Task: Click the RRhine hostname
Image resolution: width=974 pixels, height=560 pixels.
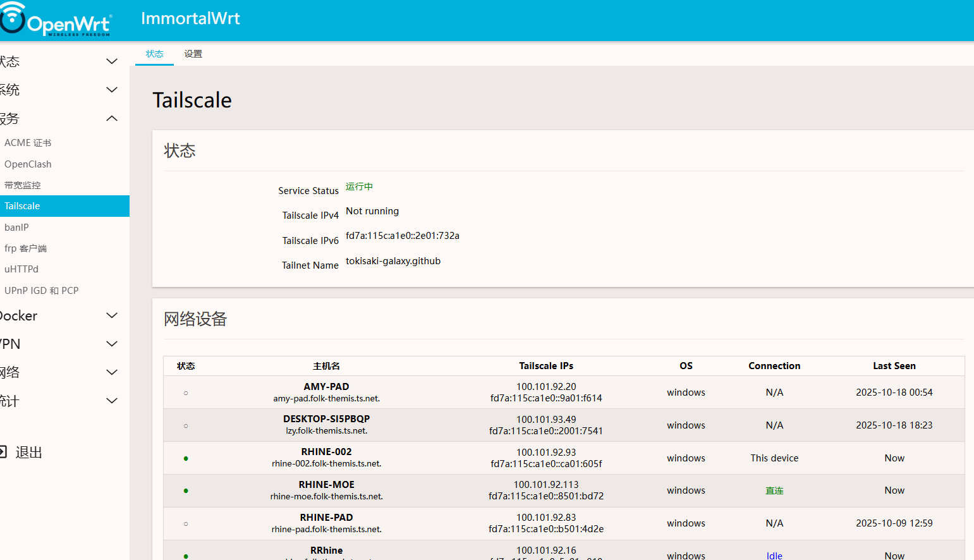Action: (326, 551)
